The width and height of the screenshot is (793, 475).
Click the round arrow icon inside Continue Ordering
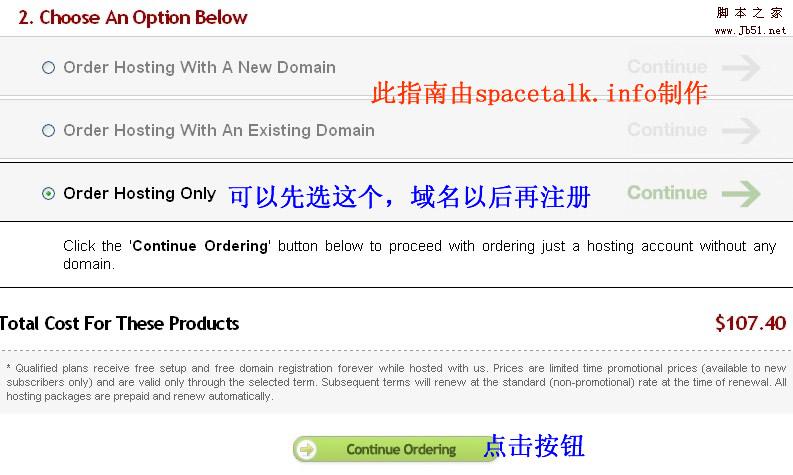pyautogui.click(x=306, y=449)
